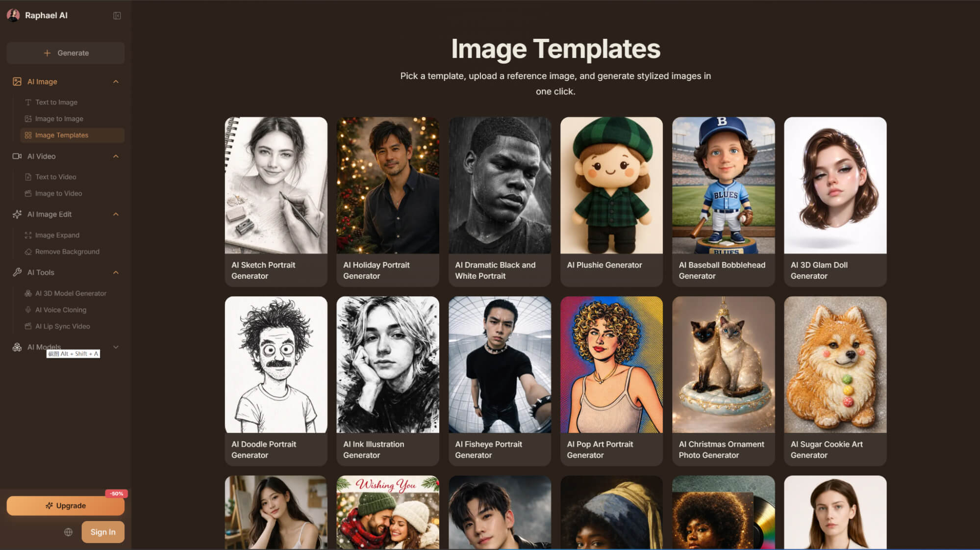Image resolution: width=980 pixels, height=550 pixels.
Task: Open AI 3D Model Generator
Action: coord(72,293)
